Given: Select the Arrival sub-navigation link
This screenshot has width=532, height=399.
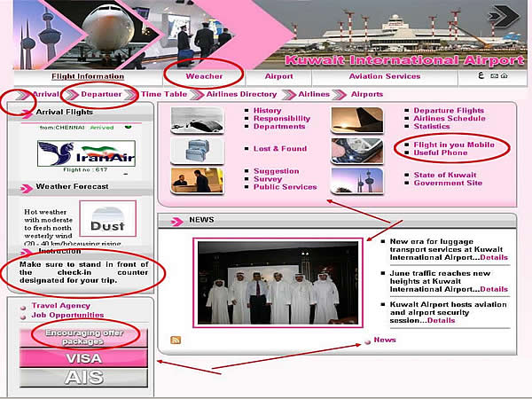Looking at the screenshot, I should (x=46, y=94).
